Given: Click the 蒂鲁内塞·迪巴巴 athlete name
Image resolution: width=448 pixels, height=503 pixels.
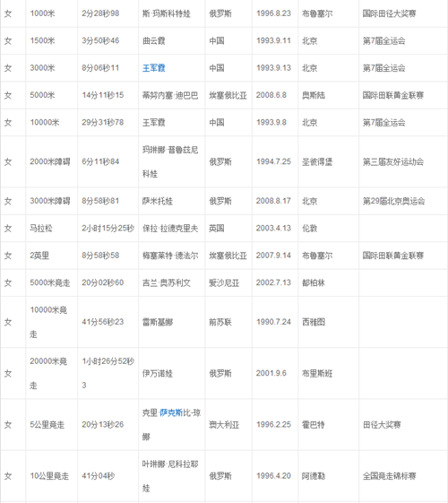Looking at the screenshot, I should 170,95.
